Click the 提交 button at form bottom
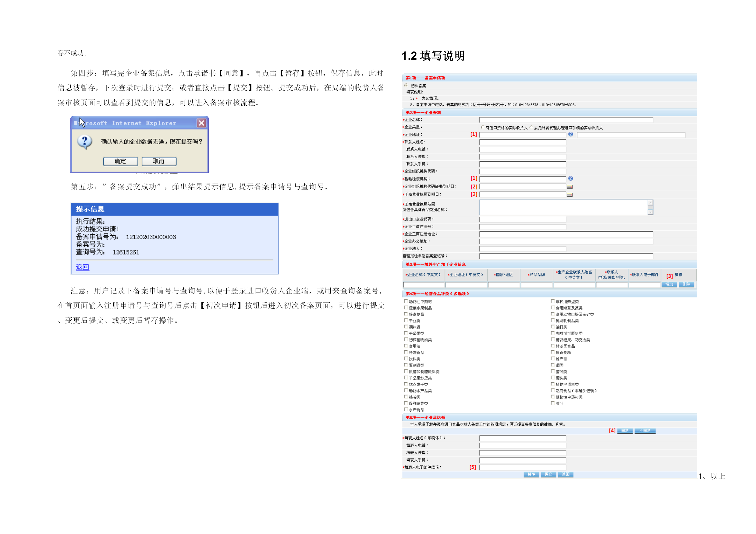Viewport: 756px width, 534px height. click(548, 474)
